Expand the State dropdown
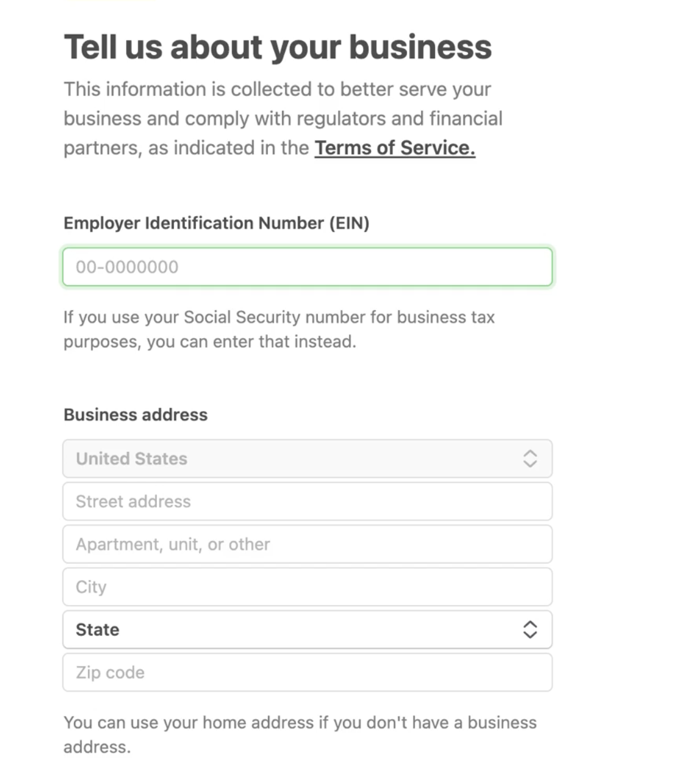Image resolution: width=681 pixels, height=784 pixels. [x=308, y=630]
